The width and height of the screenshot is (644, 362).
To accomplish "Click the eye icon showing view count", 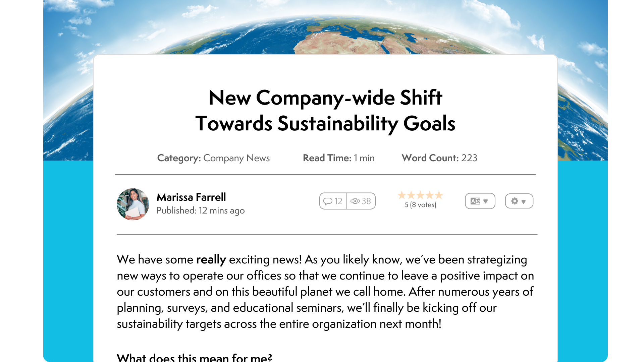I will (355, 201).
